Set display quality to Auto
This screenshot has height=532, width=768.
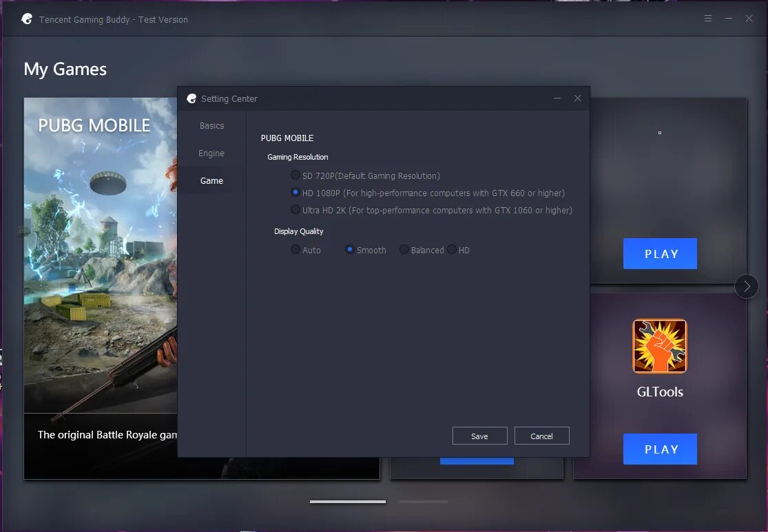click(295, 250)
